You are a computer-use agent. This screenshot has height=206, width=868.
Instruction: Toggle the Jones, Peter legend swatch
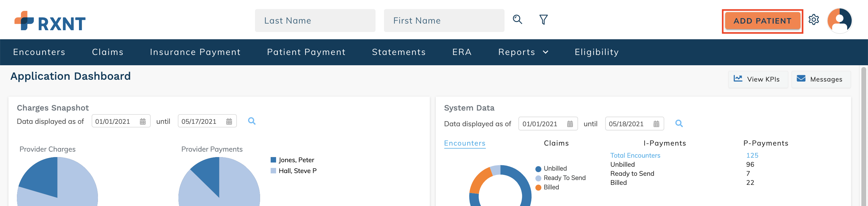click(x=273, y=160)
